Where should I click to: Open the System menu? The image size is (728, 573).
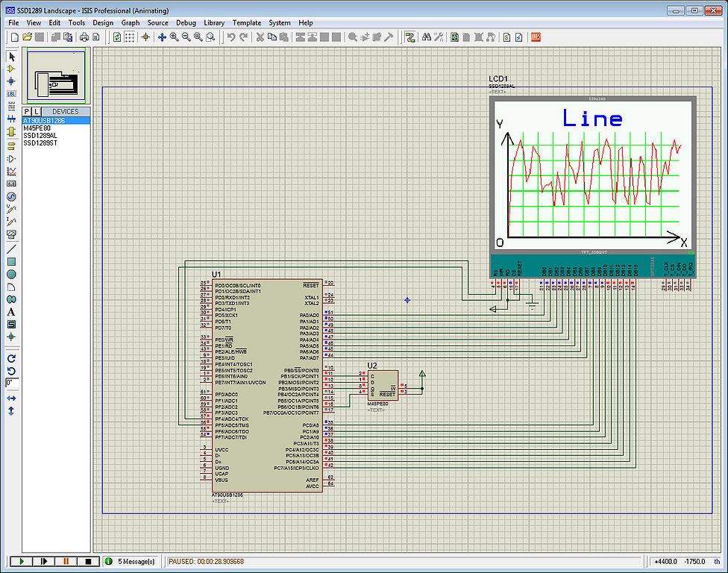(280, 22)
